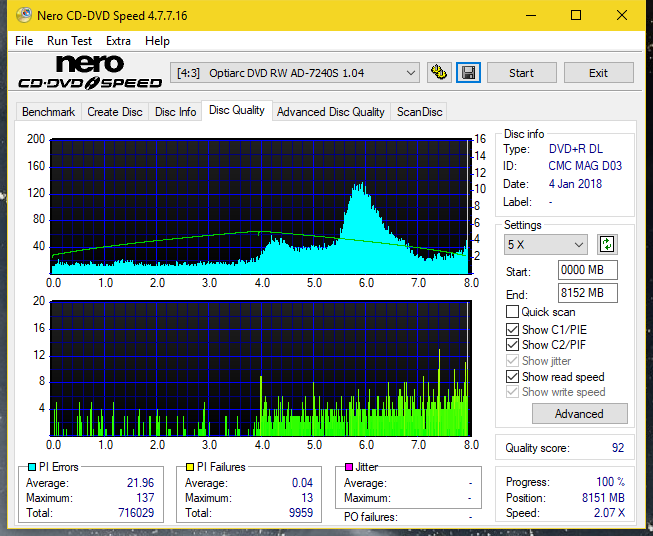
Task: Open the File menu
Action: pyautogui.click(x=24, y=41)
